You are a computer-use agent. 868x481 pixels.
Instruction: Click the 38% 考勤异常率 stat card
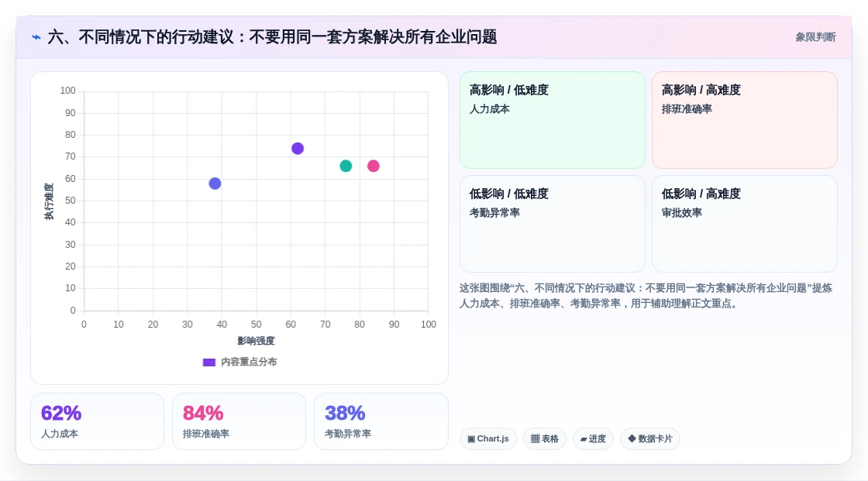pos(381,421)
